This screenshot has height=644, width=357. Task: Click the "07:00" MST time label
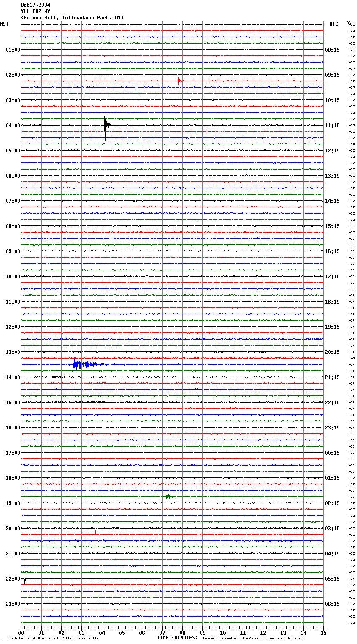click(13, 201)
